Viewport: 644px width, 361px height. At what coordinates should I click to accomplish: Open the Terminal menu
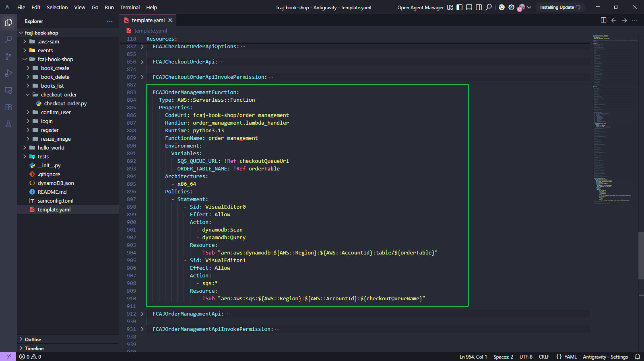point(130,7)
